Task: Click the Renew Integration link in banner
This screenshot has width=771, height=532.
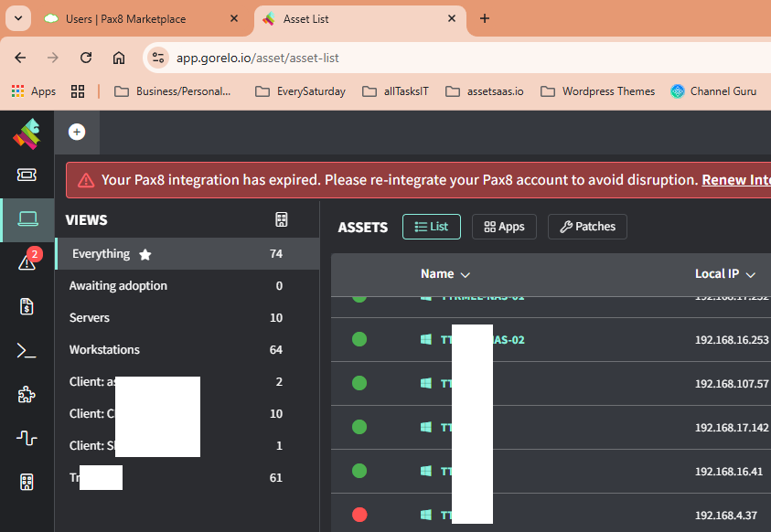Action: coord(734,180)
